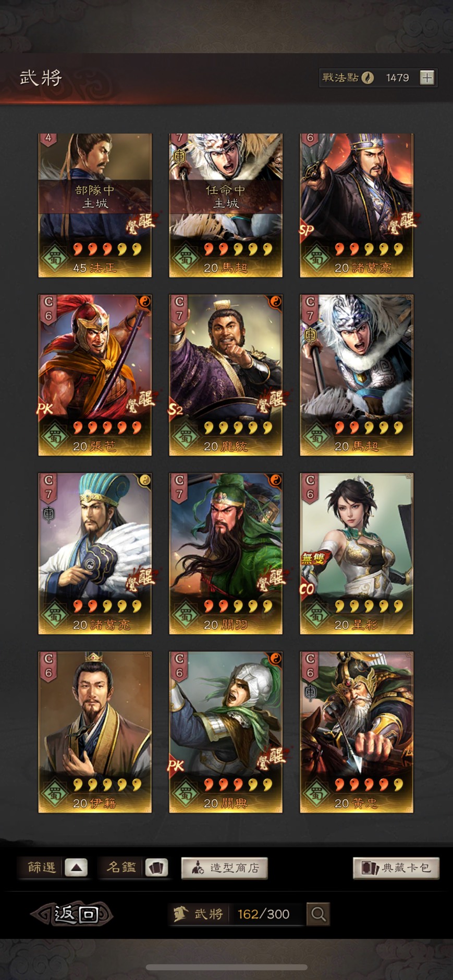Expand the 篩選 filter arrow

click(76, 868)
